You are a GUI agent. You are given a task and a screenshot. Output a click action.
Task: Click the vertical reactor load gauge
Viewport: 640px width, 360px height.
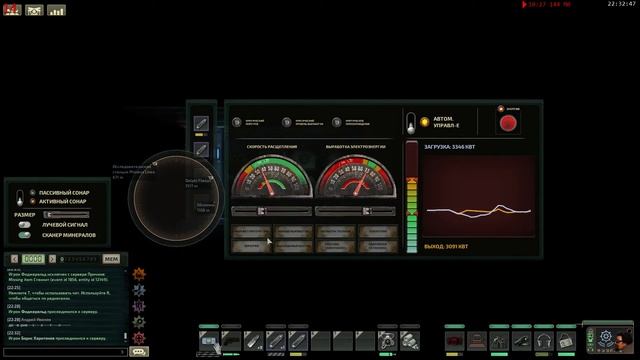(x=412, y=197)
